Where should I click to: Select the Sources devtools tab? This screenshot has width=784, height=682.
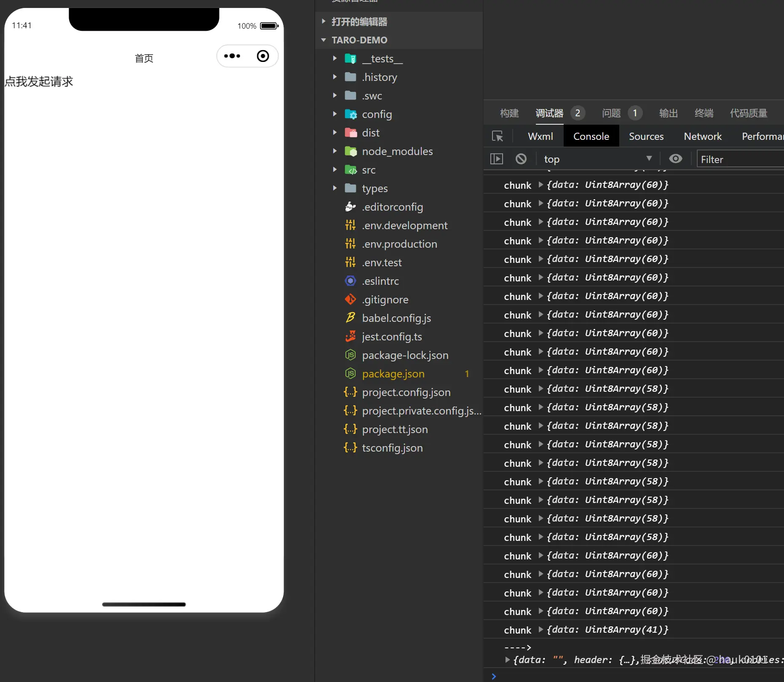pyautogui.click(x=646, y=136)
